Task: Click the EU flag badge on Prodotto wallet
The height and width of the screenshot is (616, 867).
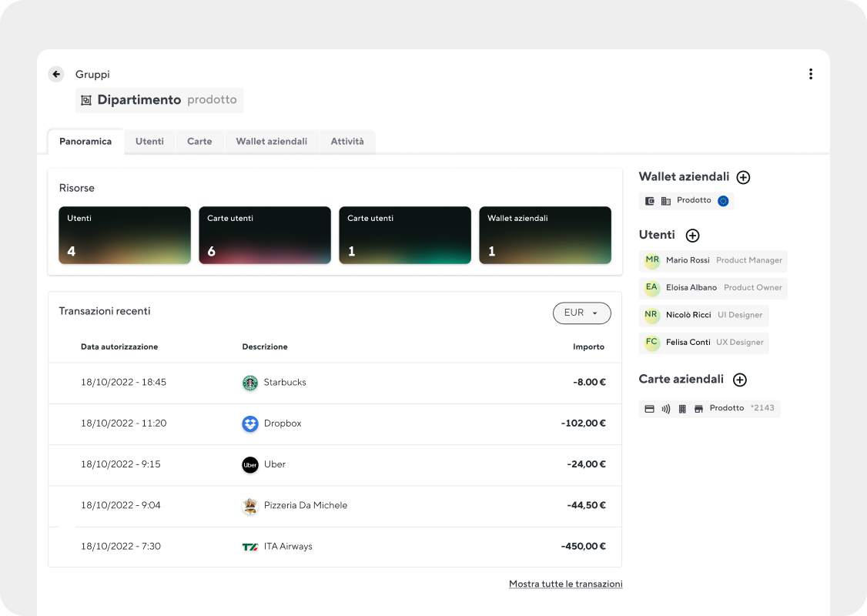Action: coord(723,201)
